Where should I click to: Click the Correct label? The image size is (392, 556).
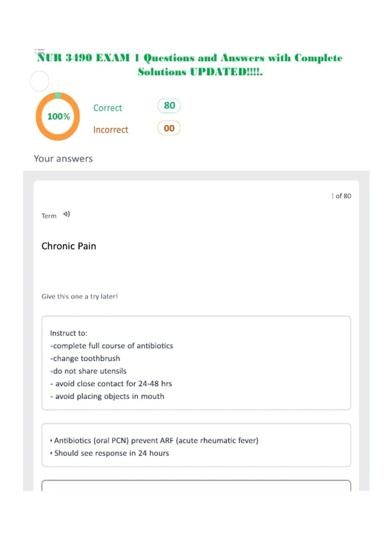pos(107,108)
